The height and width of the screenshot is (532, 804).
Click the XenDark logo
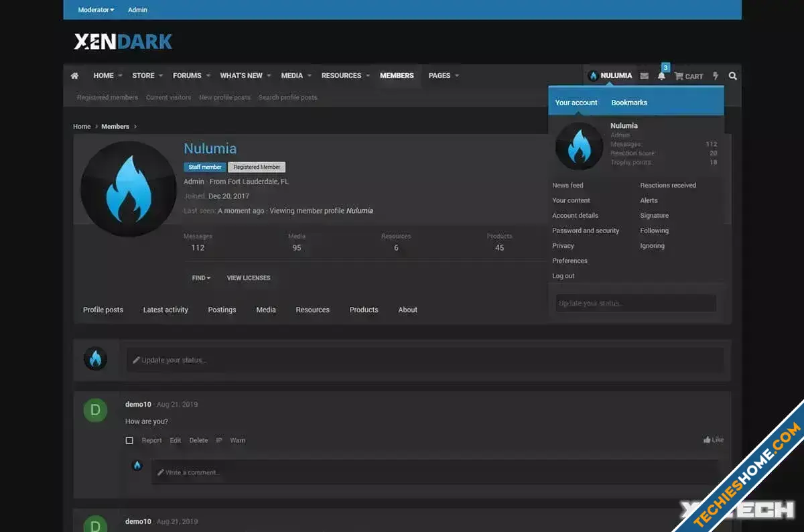pos(123,42)
